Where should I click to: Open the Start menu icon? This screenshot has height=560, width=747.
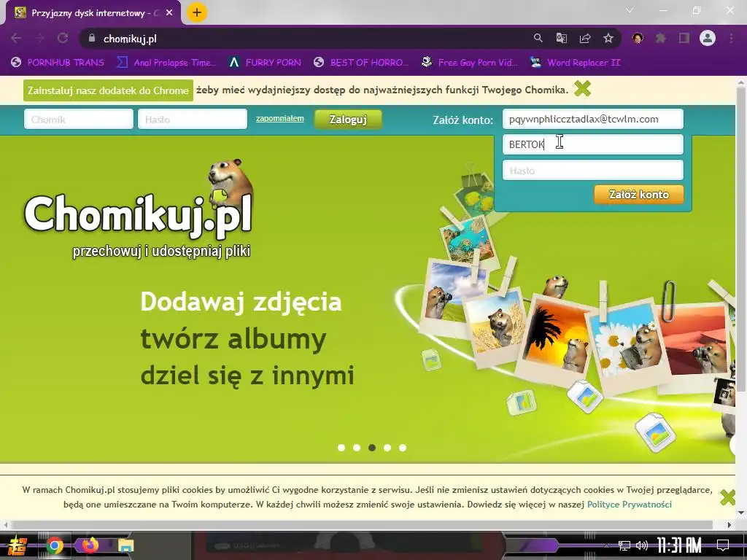pos(18,545)
